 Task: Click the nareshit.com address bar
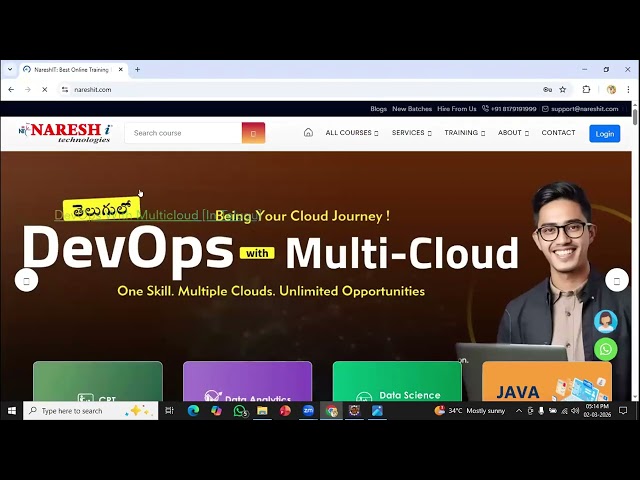(302, 89)
